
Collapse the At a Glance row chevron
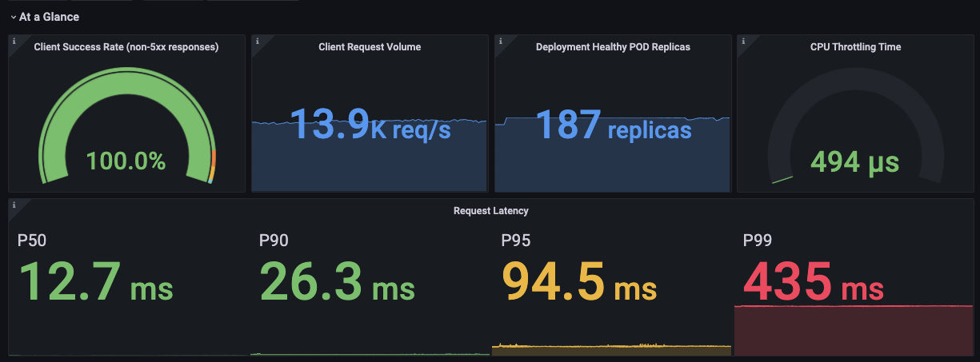click(x=13, y=17)
